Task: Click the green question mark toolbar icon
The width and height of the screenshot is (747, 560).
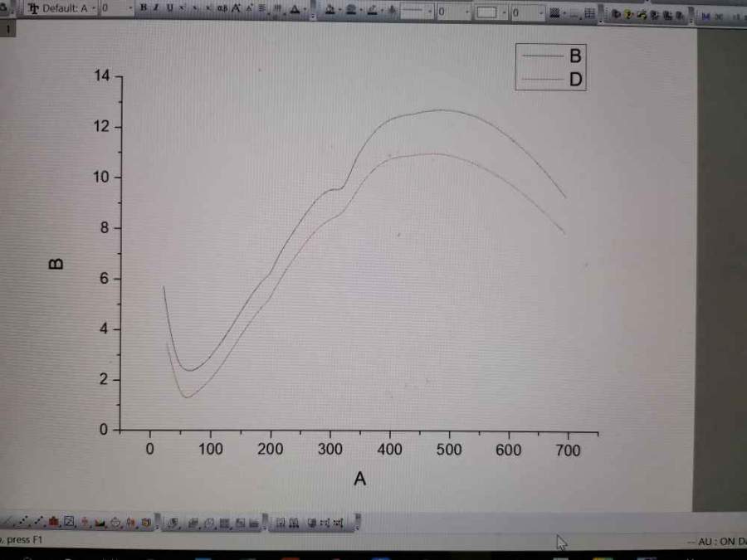Action: (629, 15)
